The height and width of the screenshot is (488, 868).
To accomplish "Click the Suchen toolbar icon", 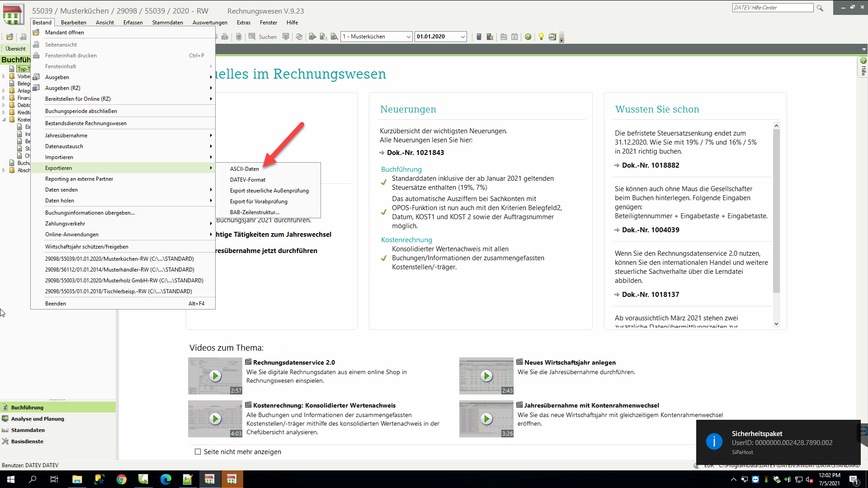I will pyautogui.click(x=252, y=37).
